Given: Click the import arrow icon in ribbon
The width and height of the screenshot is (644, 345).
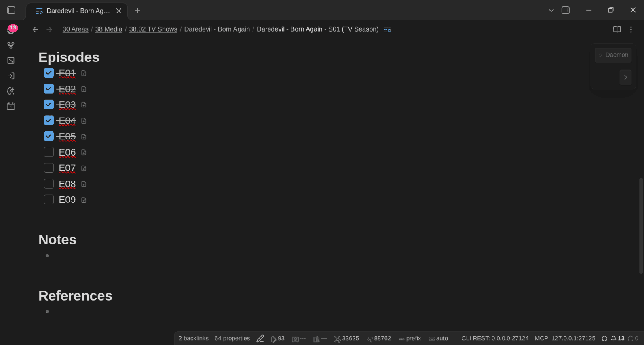Looking at the screenshot, I should tap(11, 76).
